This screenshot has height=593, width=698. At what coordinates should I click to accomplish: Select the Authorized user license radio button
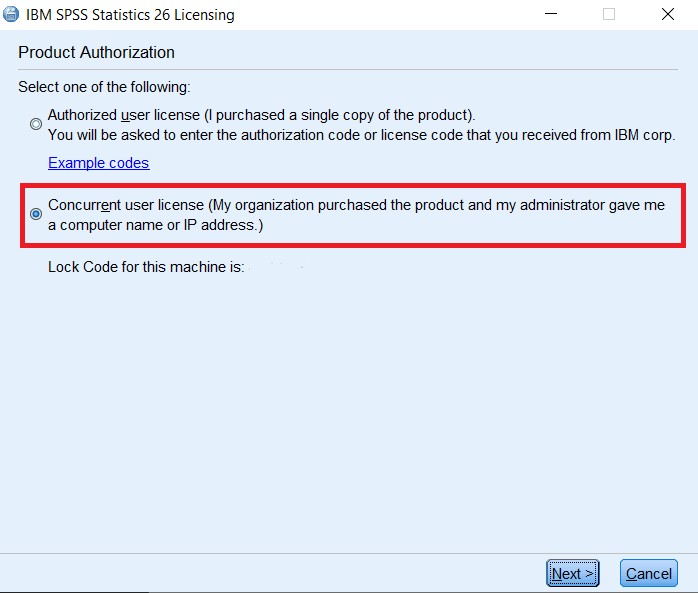click(x=36, y=124)
